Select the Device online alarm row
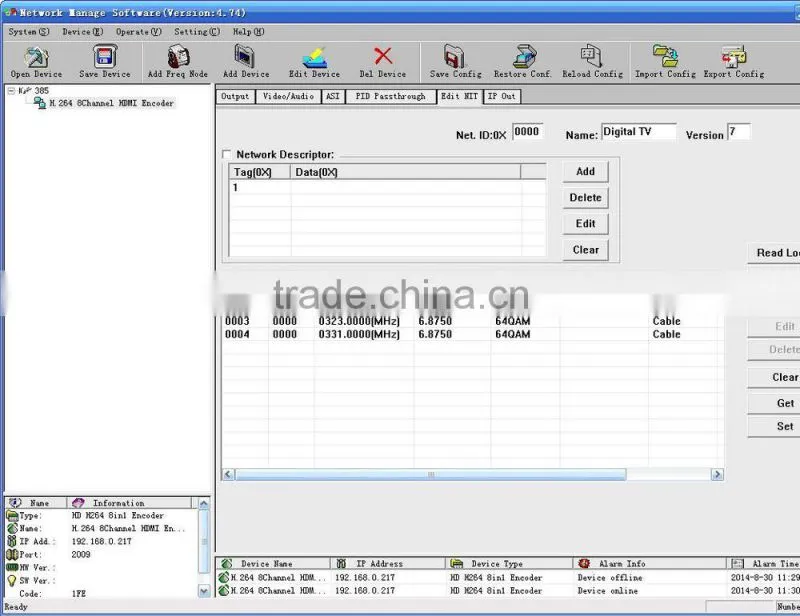This screenshot has height=616, width=800. [x=509, y=590]
